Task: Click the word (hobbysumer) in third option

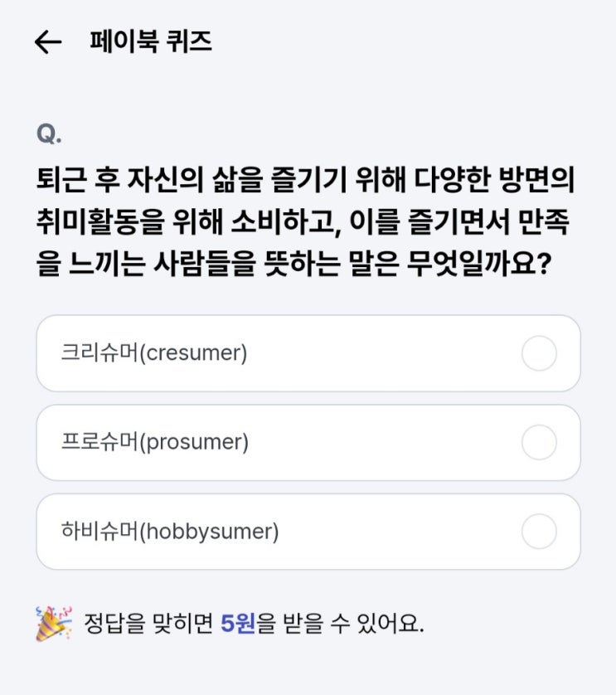Action: (209, 532)
